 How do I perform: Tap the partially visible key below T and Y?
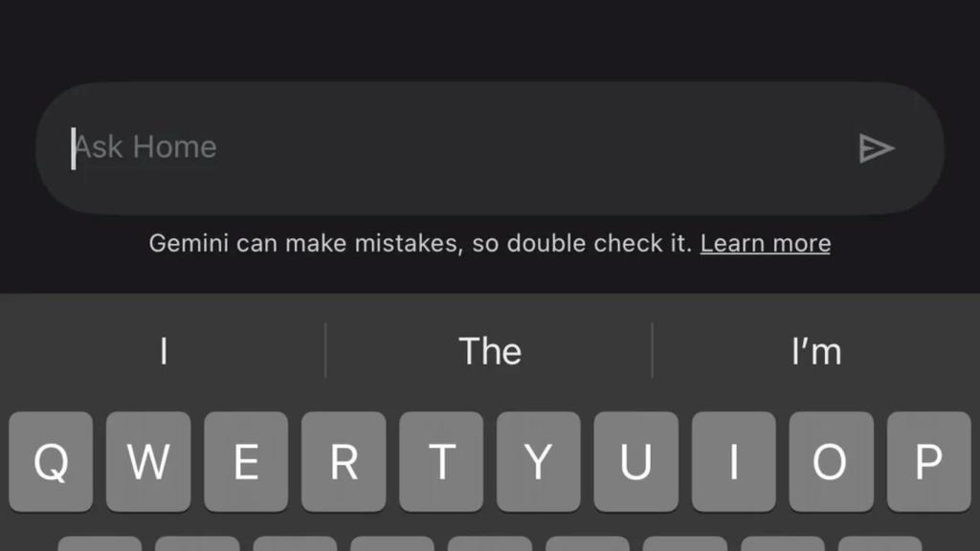[x=490, y=543]
